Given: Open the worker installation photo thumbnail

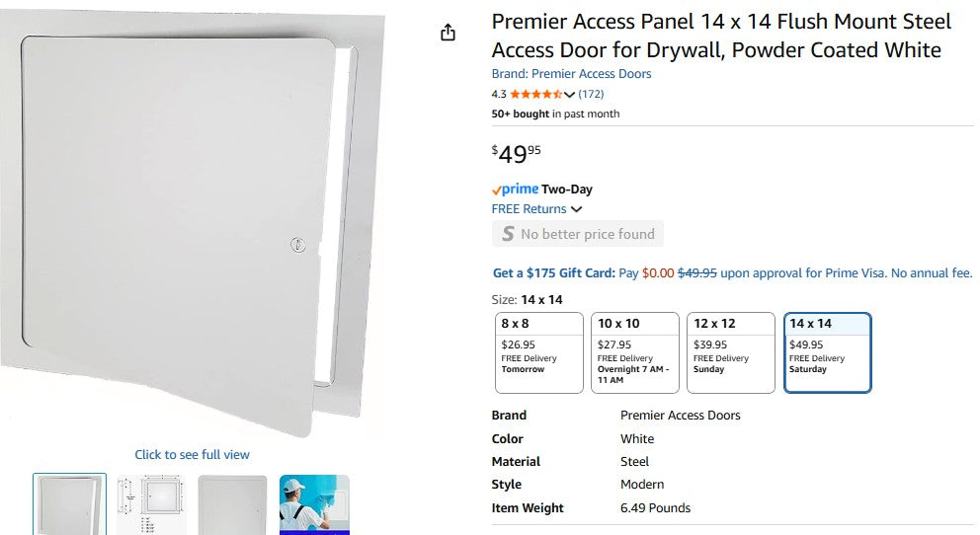Looking at the screenshot, I should point(314,504).
